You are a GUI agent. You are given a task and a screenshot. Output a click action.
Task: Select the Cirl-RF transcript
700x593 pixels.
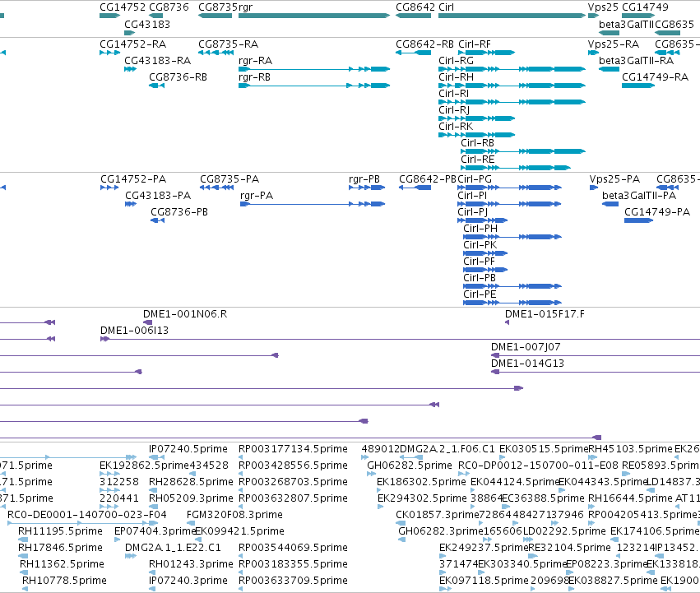[474, 44]
